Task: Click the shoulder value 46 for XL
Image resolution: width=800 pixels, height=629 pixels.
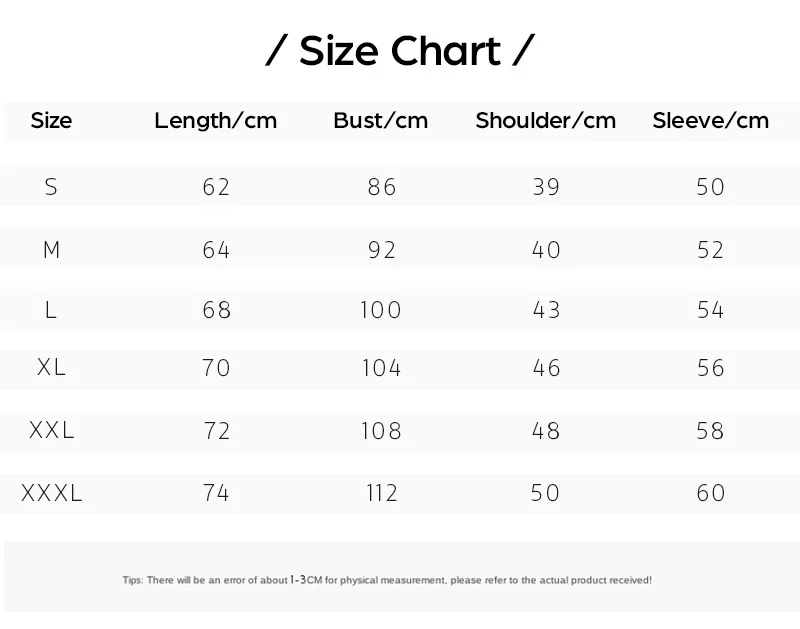Action: [546, 367]
